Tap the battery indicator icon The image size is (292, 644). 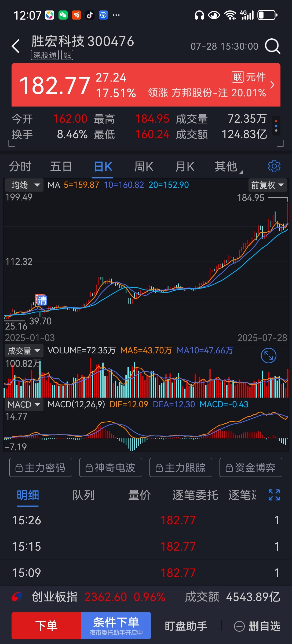click(268, 15)
